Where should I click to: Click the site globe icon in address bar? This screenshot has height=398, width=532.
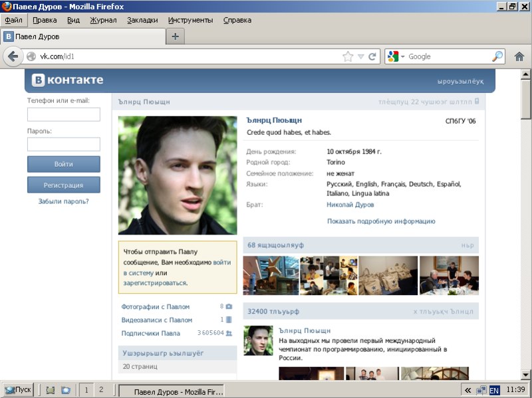31,56
